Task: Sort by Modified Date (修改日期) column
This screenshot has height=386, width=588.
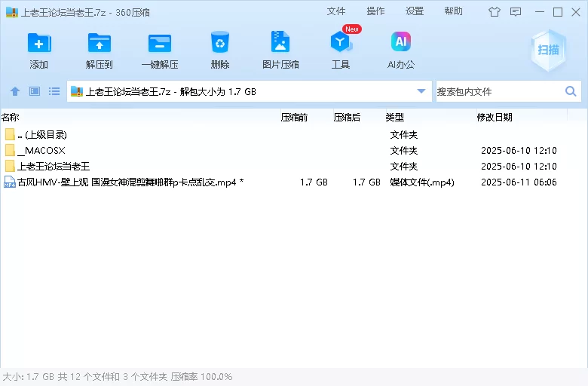Action: (495, 117)
